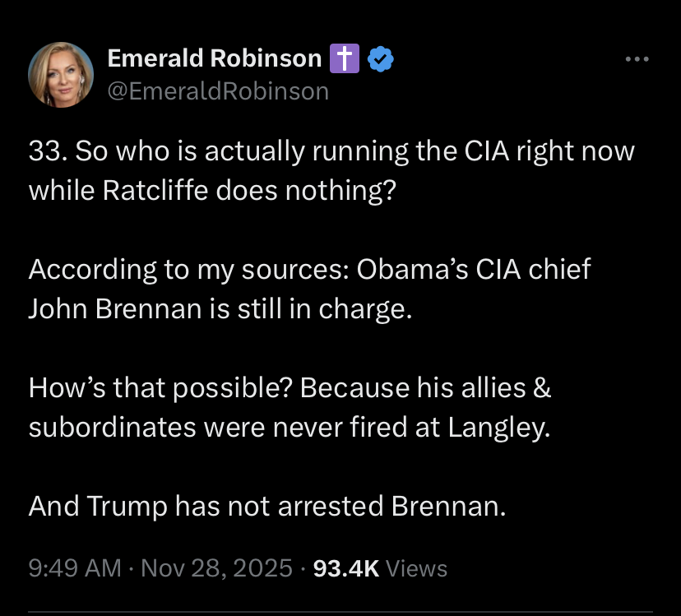This screenshot has height=616, width=681.
Task: Click the blue verified checkmark badge
Action: (380, 58)
